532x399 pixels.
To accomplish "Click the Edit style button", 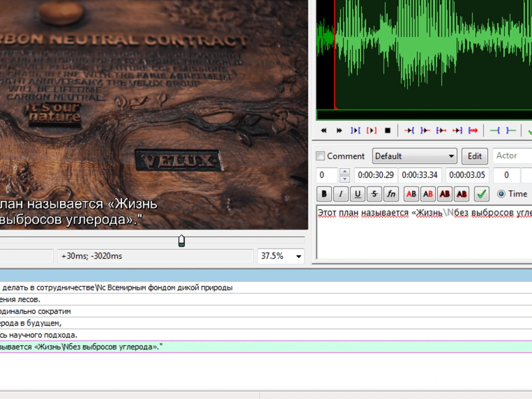I will pos(475,156).
